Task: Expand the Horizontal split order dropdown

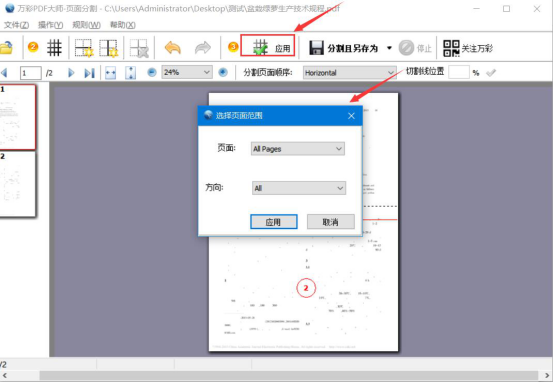Action: point(349,72)
